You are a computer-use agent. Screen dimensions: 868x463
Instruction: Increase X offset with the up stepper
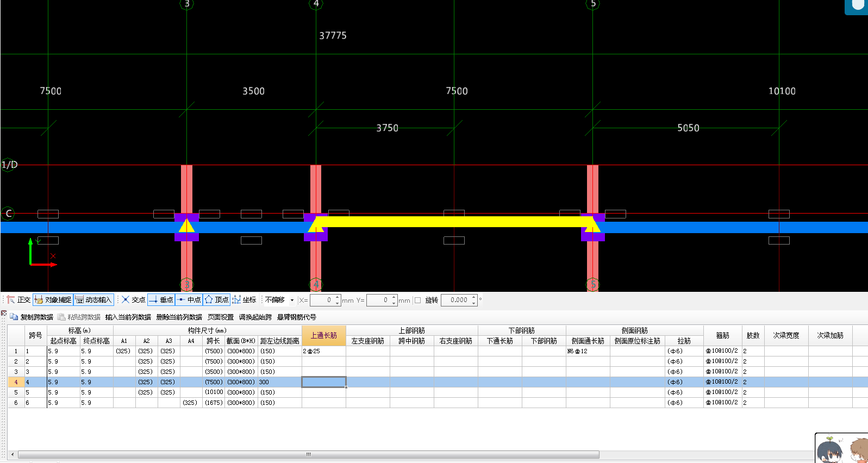pyautogui.click(x=338, y=297)
